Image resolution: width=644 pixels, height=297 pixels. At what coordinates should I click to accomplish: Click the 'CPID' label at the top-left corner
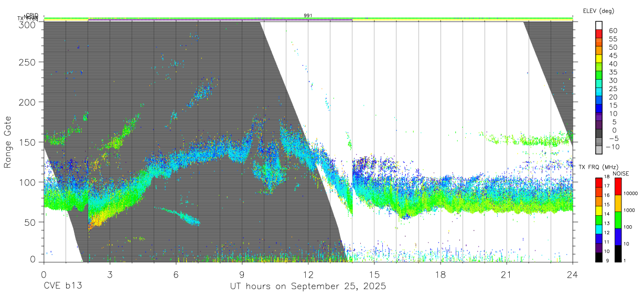31,15
